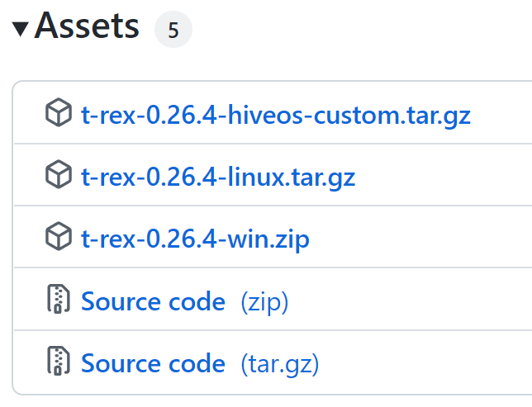This screenshot has width=532, height=407.
Task: Click blank space right of linux.tar.gz
Action: click(x=446, y=177)
